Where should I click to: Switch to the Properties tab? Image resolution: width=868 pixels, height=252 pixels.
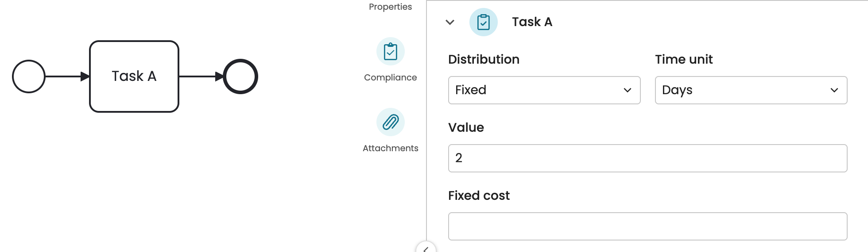click(x=390, y=7)
